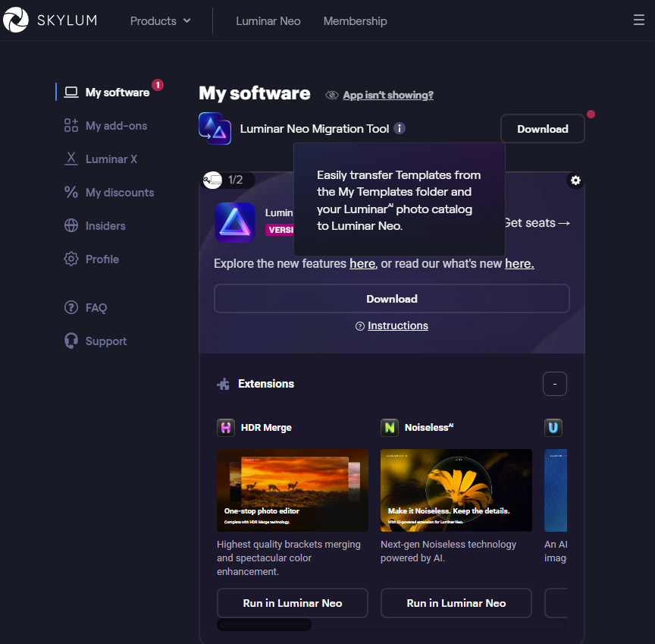Click the My add-ons grid icon
Image resolution: width=655 pixels, height=644 pixels.
tap(71, 125)
